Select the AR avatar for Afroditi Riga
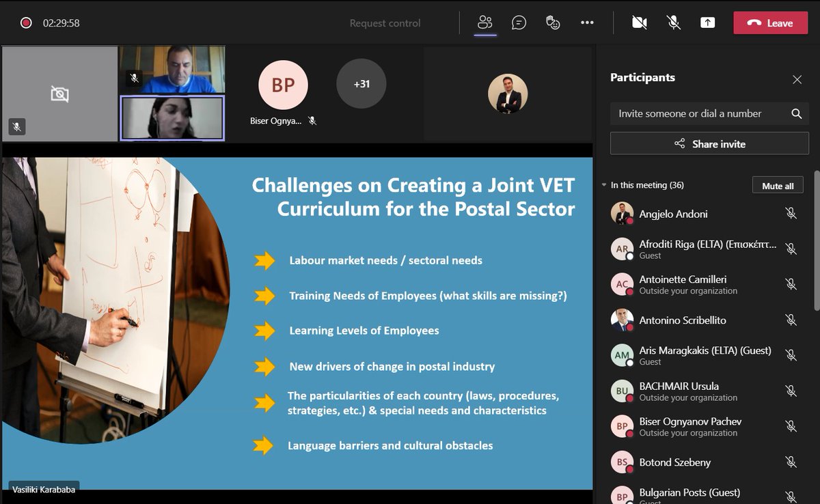The width and height of the screenshot is (820, 504). click(622, 249)
